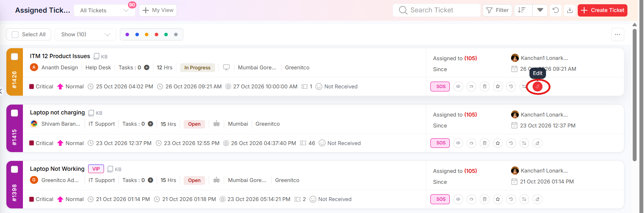The height and width of the screenshot is (213, 644).
Task: Click the My View button
Action: pyautogui.click(x=158, y=11)
